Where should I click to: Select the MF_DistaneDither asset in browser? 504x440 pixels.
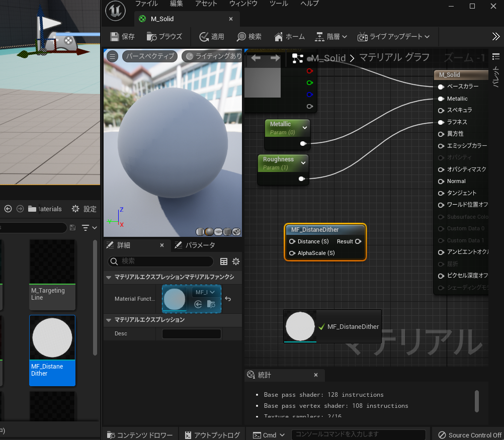pyautogui.click(x=52, y=350)
